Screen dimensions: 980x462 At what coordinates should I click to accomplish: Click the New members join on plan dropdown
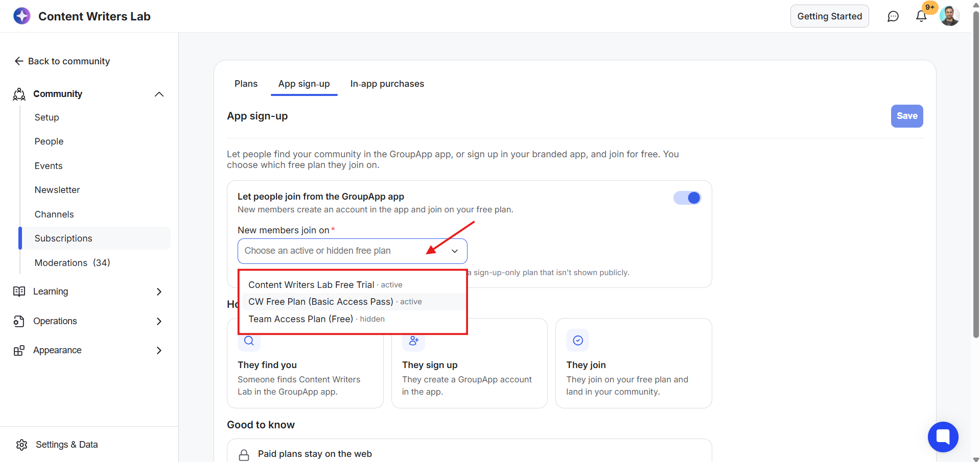coord(353,251)
